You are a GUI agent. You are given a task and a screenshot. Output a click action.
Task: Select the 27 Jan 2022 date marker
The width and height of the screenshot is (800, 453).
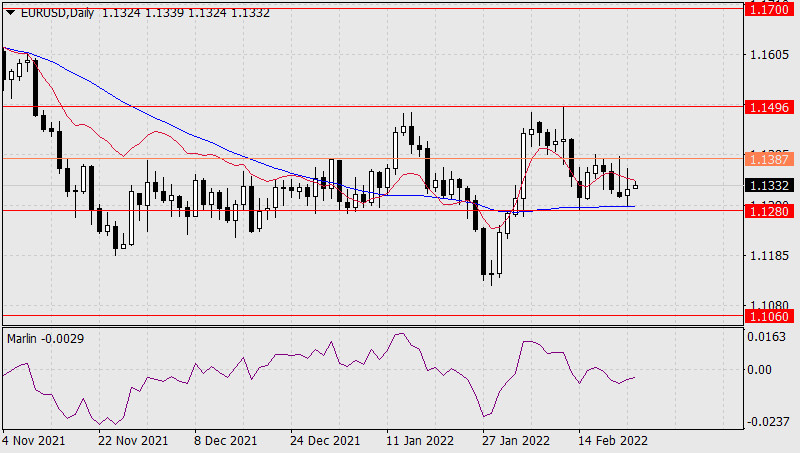click(x=514, y=440)
